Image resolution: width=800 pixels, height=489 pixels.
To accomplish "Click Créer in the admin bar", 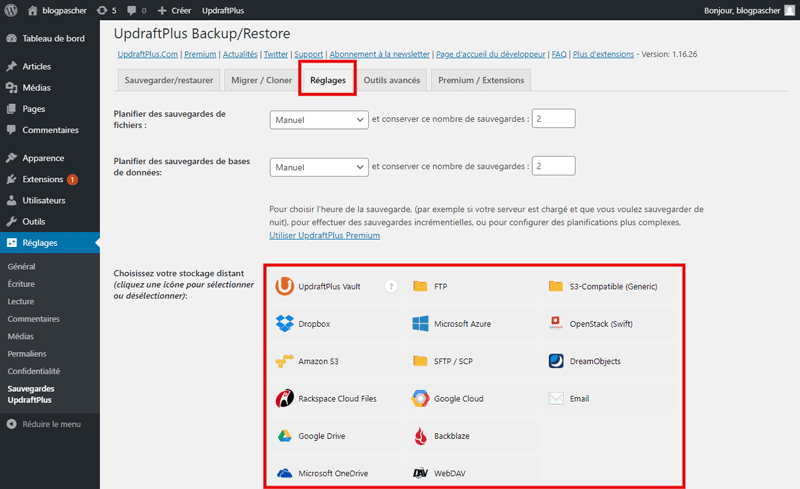I will coord(174,10).
